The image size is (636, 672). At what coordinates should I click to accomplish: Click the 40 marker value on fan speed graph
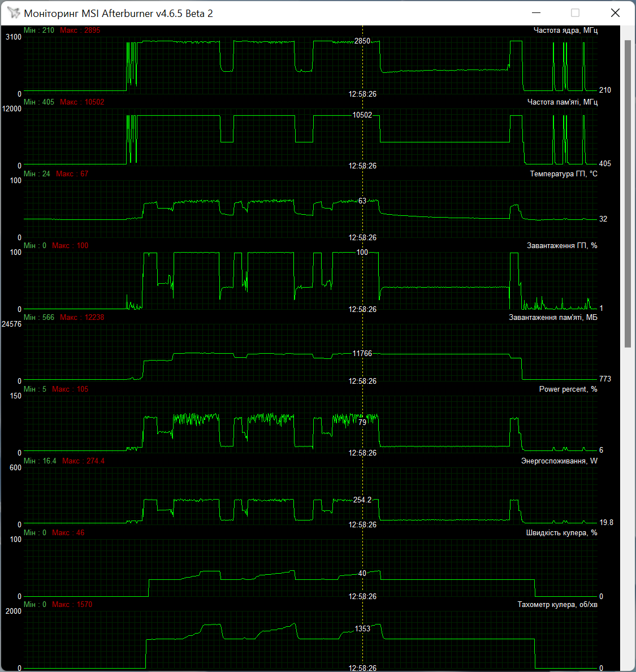click(362, 573)
